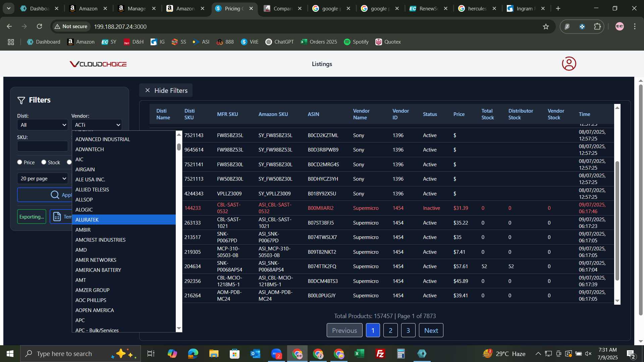Open the ChatGPT bookmark
Screen dimensions: 644x362
[x=279, y=42]
